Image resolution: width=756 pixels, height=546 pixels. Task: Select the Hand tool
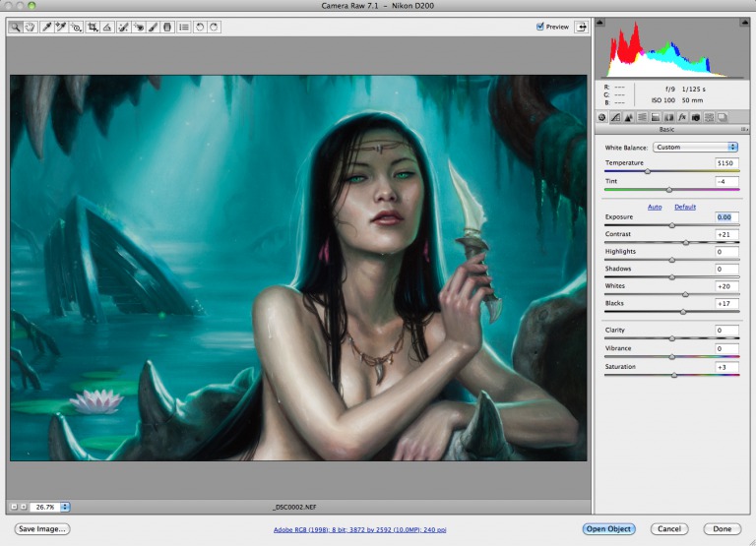[30, 27]
